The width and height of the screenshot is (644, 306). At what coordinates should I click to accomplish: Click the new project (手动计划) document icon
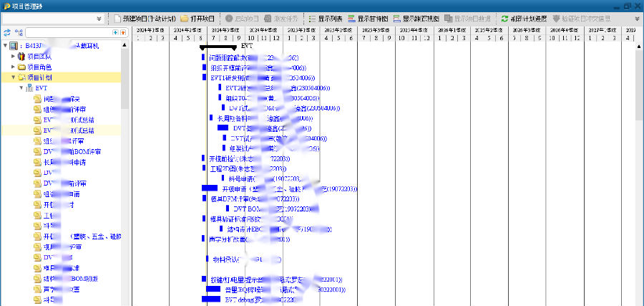pos(118,19)
